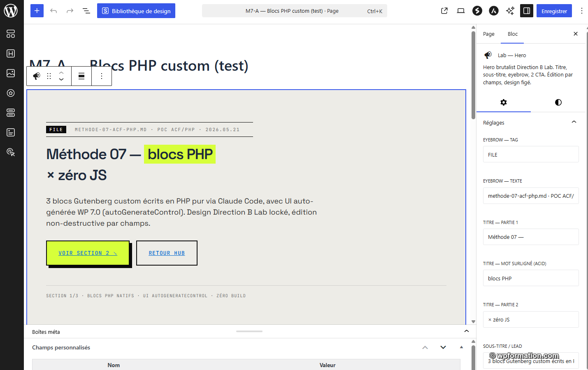Edit Titre Partie 1 field
The image size is (588, 370).
click(x=531, y=237)
